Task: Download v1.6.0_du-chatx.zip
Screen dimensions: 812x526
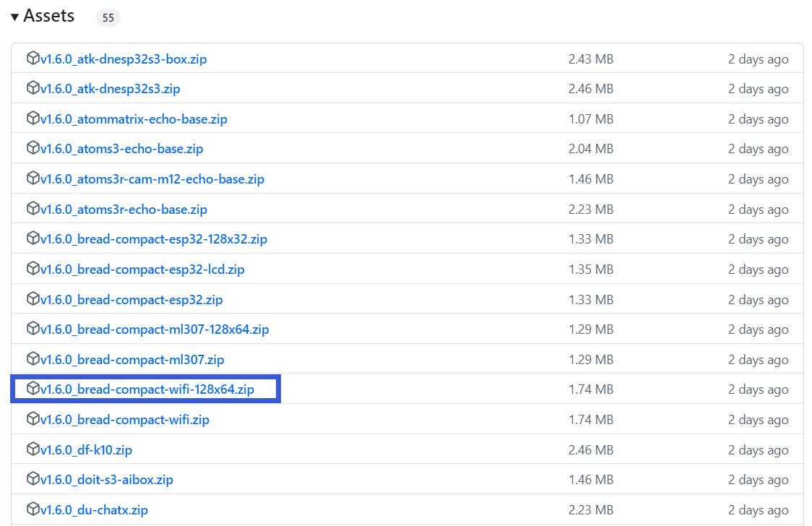Action: point(94,510)
